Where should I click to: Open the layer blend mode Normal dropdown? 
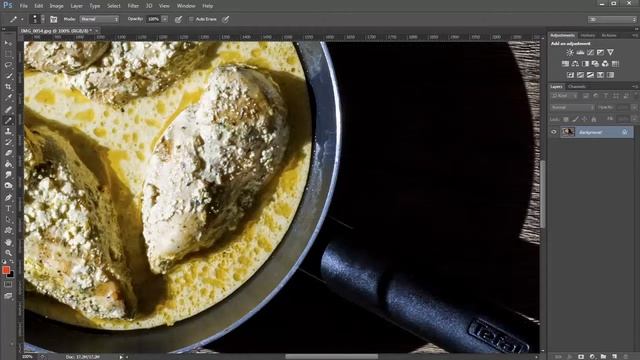[x=572, y=107]
